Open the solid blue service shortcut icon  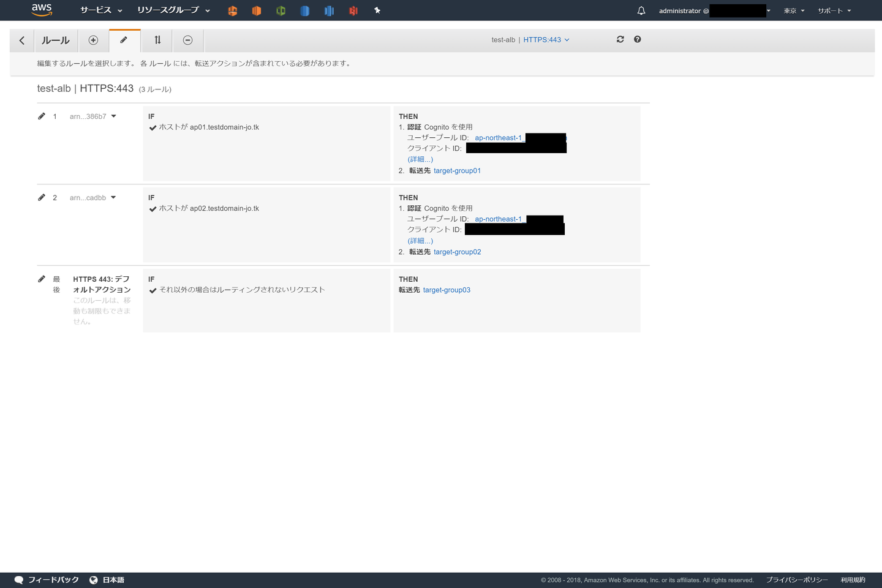pos(305,10)
